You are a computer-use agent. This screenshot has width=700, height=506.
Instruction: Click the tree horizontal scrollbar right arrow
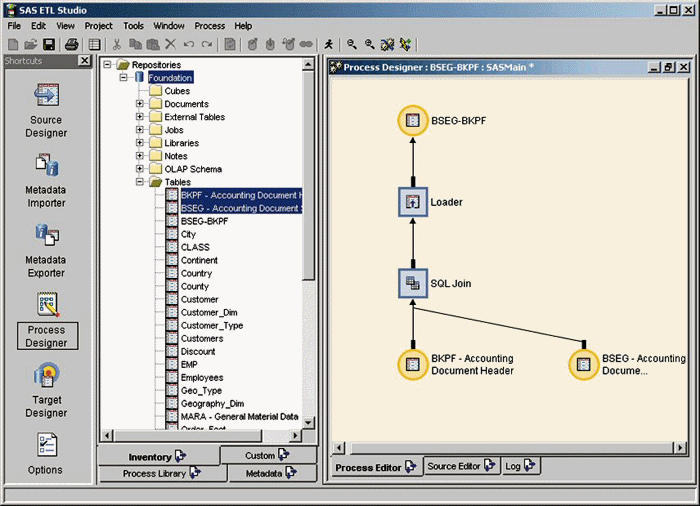pyautogui.click(x=295, y=435)
